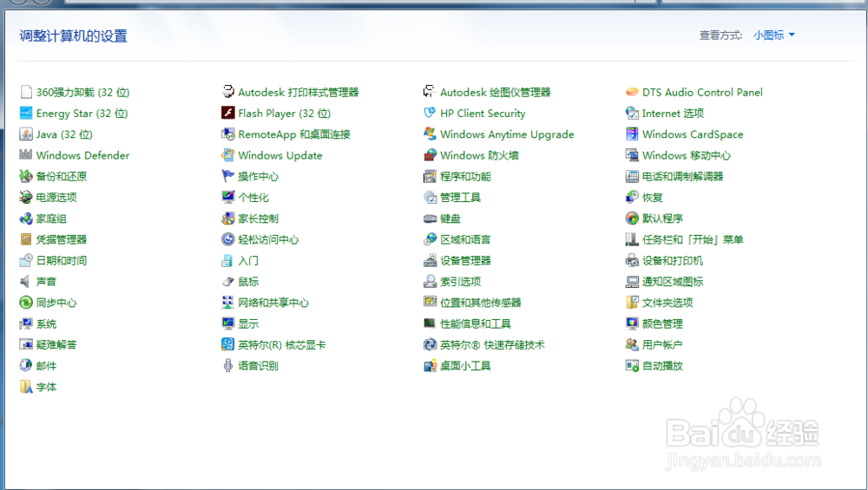Click the Java coffee cup icon
This screenshot has width=868, height=490.
[25, 134]
